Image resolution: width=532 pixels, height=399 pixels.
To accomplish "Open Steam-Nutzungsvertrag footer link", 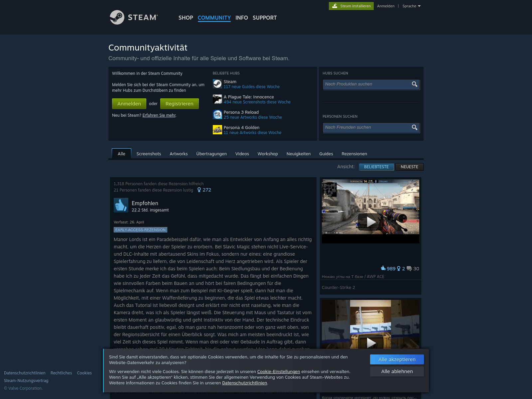I will (26, 381).
